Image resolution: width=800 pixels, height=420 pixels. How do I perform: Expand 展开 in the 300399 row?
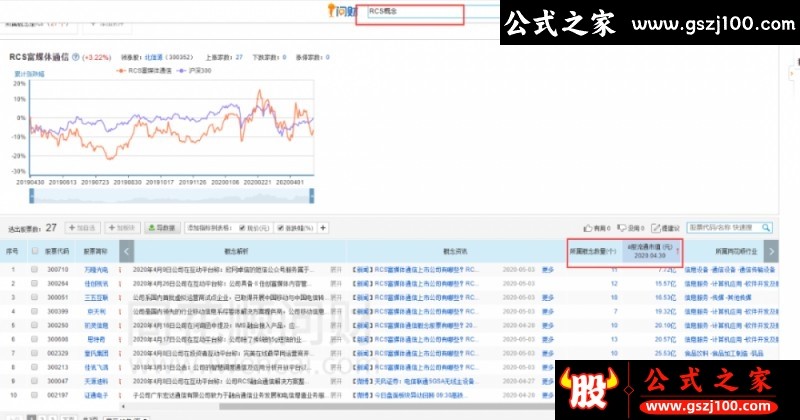tap(336, 311)
